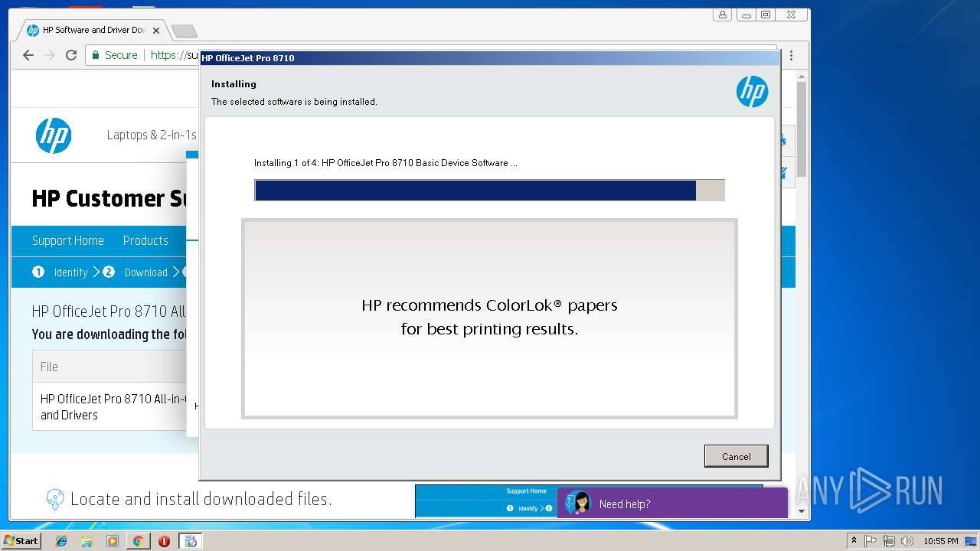Open Chrome three-dot menu
Viewport: 980px width, 551px height.
(x=791, y=55)
